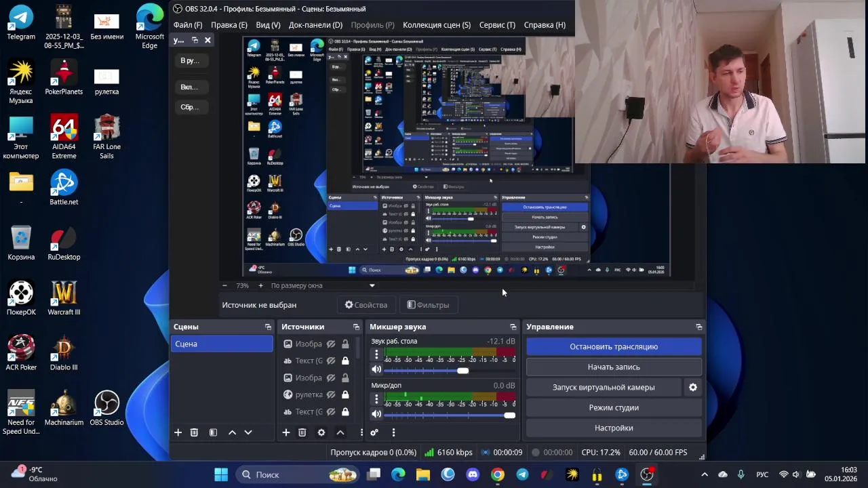Screen dimensions: 868x488
Task: Open Настройки in Управление panel
Action: (614, 428)
